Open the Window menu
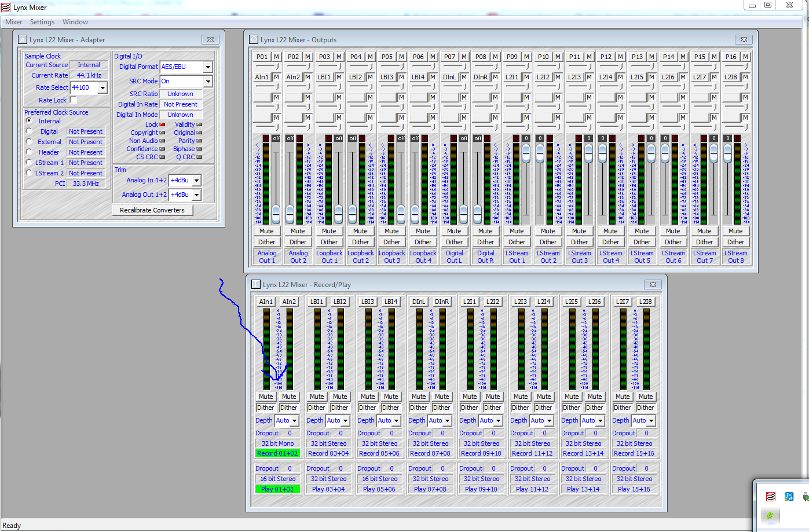The height and width of the screenshot is (532, 809). tap(75, 22)
